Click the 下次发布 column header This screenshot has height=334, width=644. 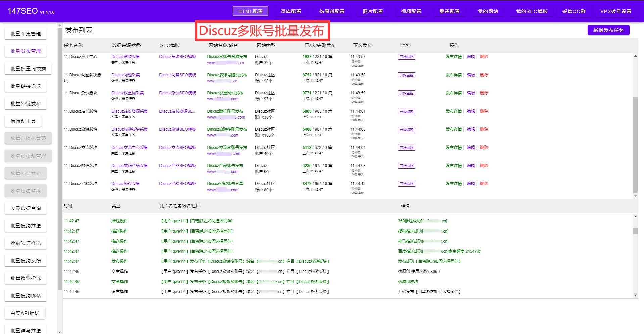click(x=362, y=45)
